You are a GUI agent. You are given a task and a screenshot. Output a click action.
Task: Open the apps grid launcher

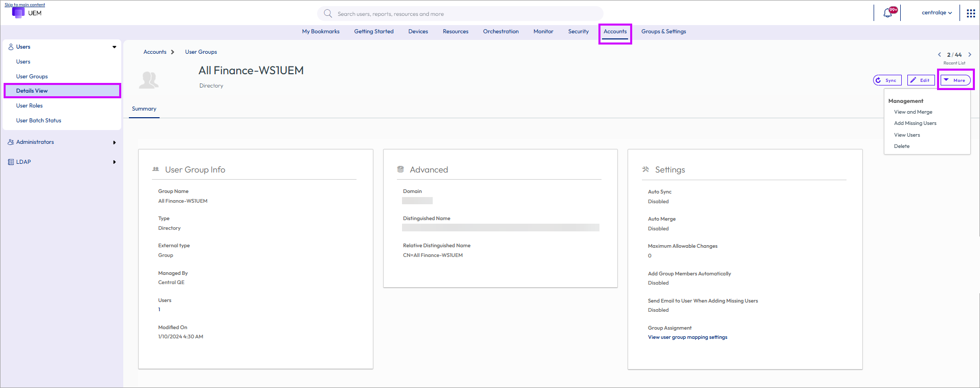971,13
